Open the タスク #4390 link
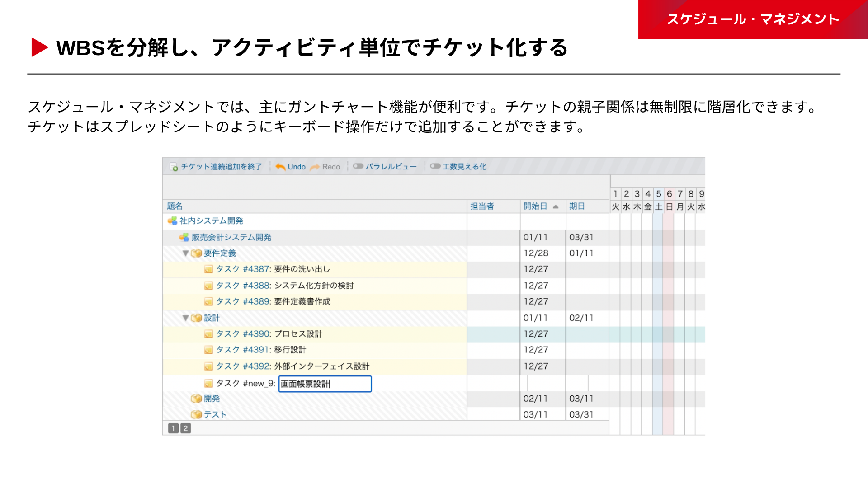868x488 pixels. 243,334
